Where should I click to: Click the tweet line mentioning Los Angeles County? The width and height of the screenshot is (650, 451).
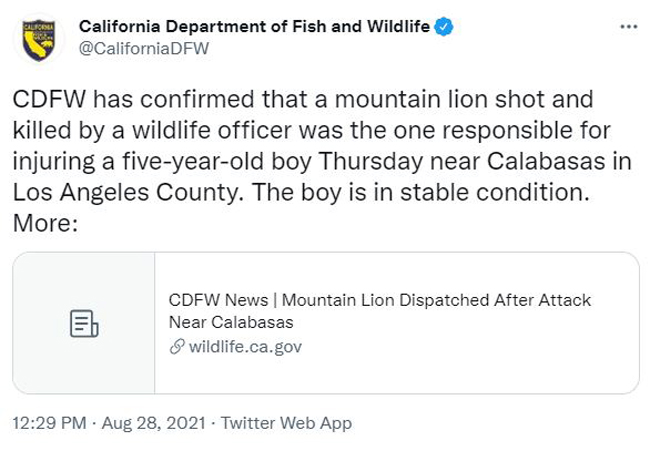(x=301, y=192)
